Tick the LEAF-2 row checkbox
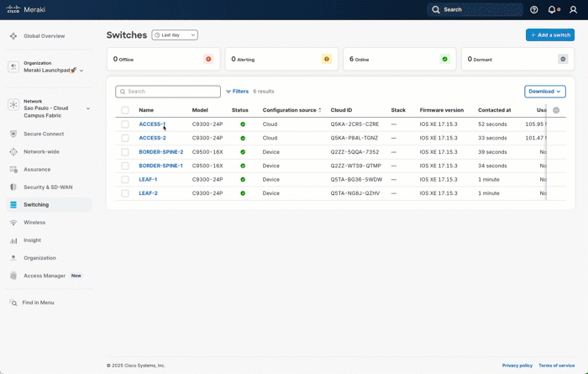Viewport: 588px width, 374px height. coord(125,193)
